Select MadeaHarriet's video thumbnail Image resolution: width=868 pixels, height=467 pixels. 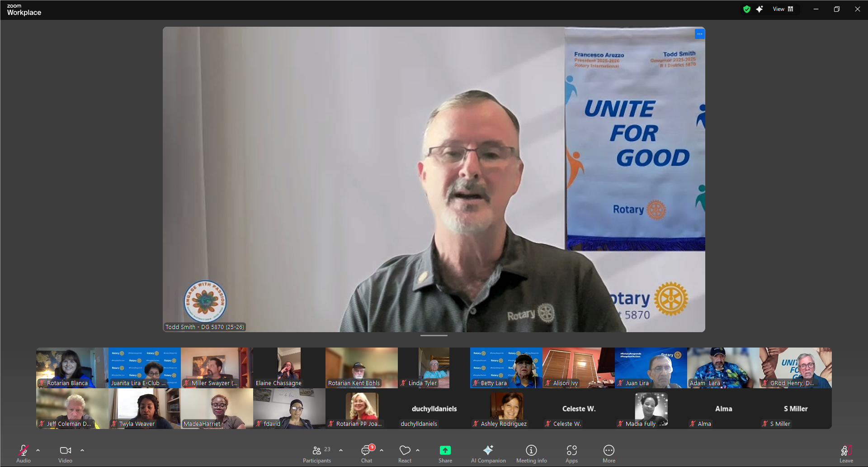[x=217, y=409]
